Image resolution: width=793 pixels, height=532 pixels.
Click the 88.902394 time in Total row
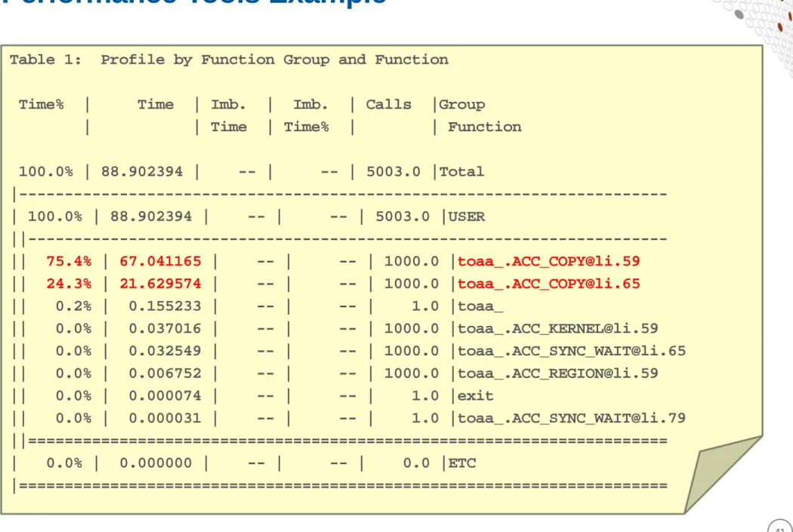pos(142,172)
